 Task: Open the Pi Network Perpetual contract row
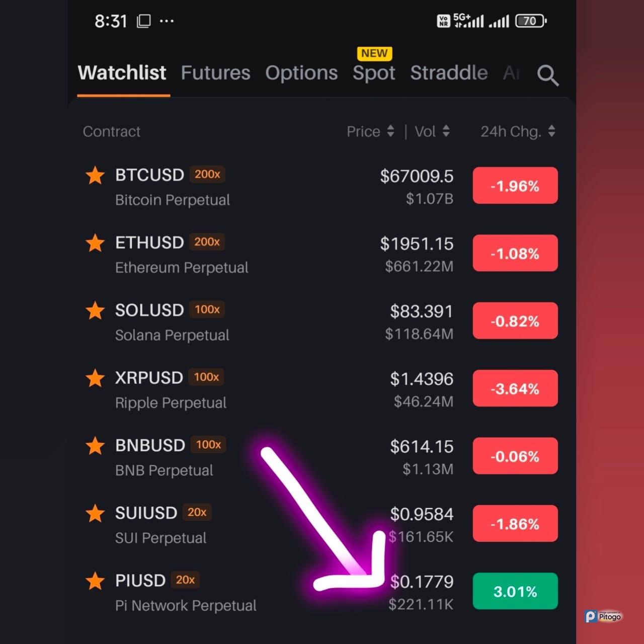pyautogui.click(x=321, y=592)
